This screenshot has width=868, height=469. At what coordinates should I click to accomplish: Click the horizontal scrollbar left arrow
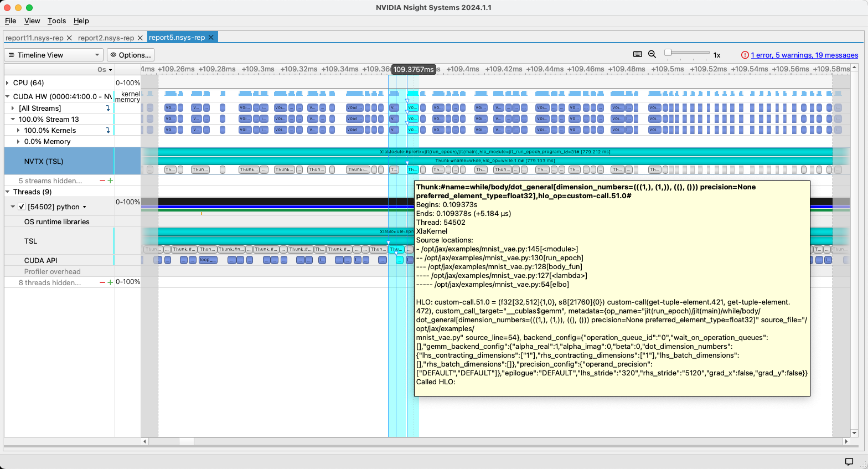(x=145, y=441)
